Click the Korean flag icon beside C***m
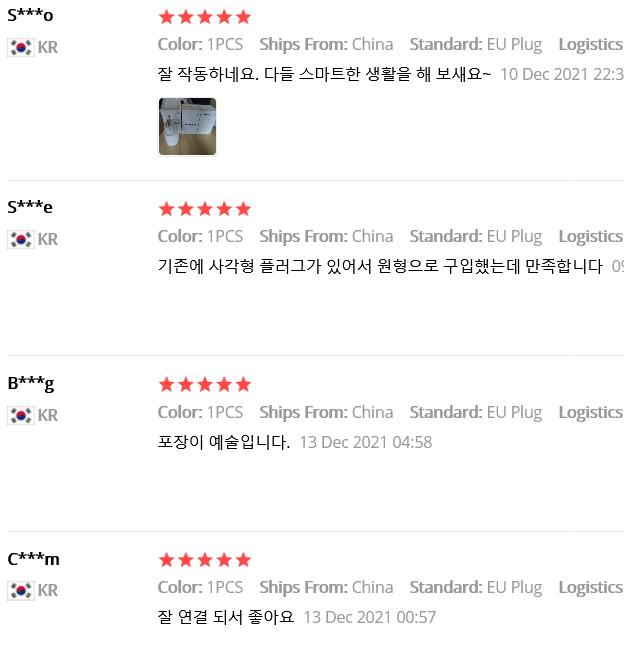This screenshot has height=648, width=624. point(21,591)
